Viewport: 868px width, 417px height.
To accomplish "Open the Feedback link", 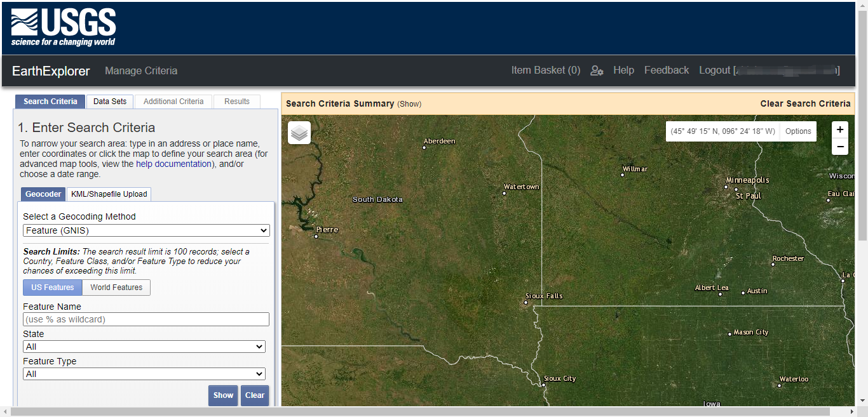I will [667, 70].
